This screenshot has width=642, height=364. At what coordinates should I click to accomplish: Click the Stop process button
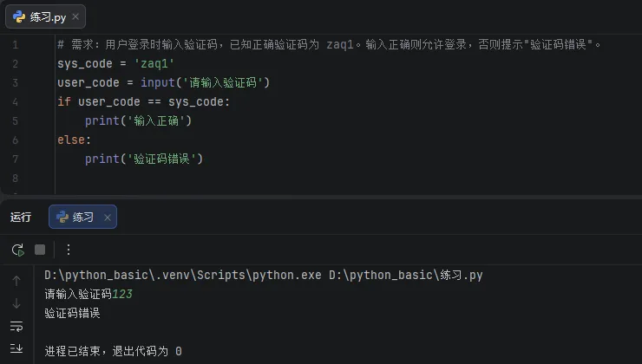click(40, 250)
